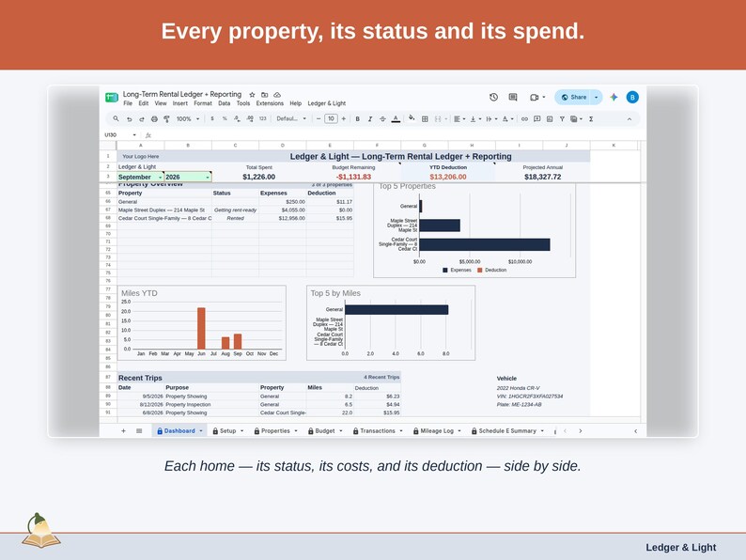Open the Insert menu
Image resolution: width=746 pixels, height=560 pixels.
click(x=179, y=103)
